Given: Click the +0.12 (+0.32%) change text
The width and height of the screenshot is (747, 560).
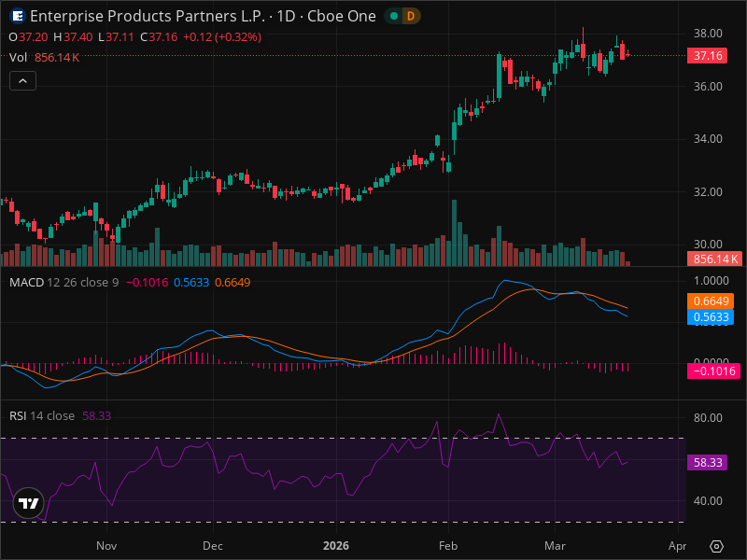Looking at the screenshot, I should pyautogui.click(x=222, y=37).
